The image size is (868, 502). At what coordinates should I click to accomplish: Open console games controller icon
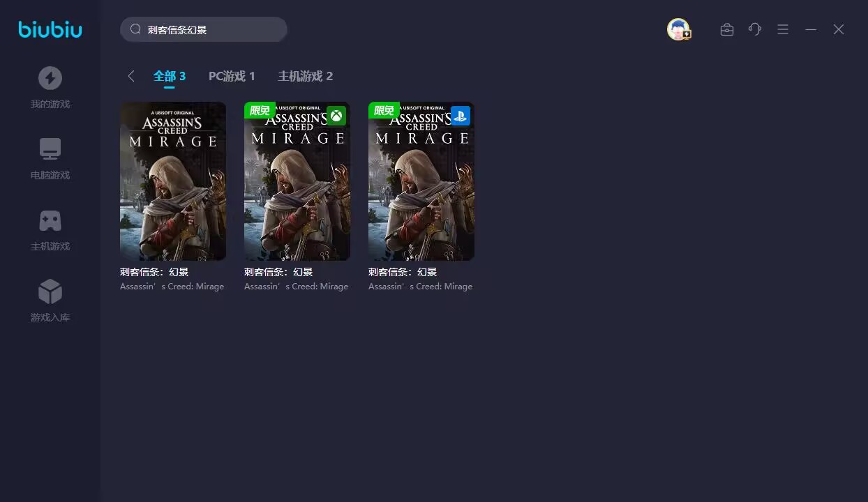coord(50,221)
